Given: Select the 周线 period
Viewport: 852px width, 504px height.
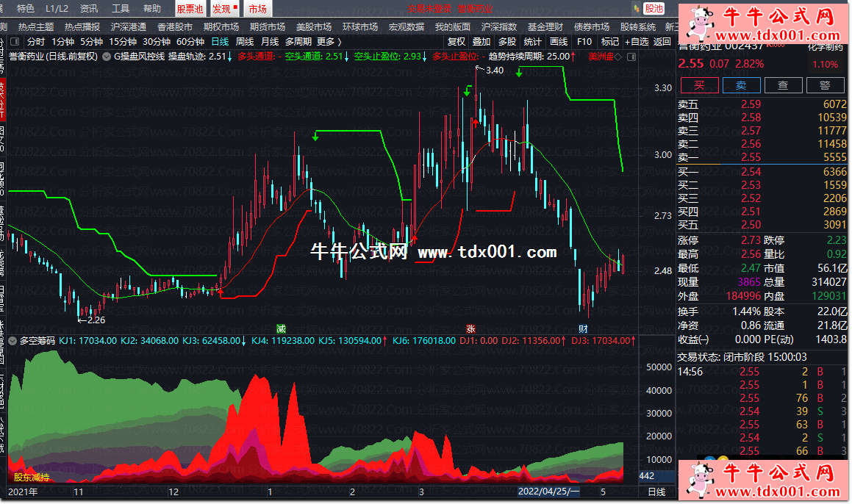Looking at the screenshot, I should tap(245, 41).
